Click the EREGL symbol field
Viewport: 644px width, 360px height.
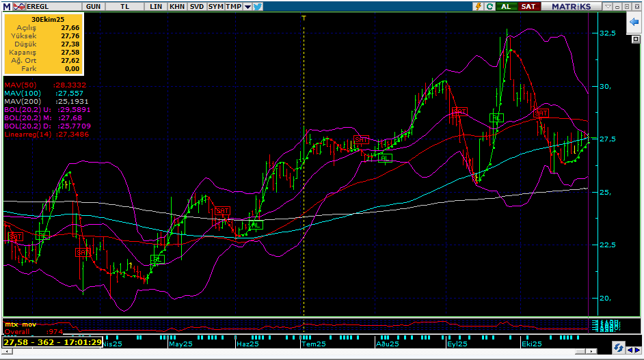[38, 6]
